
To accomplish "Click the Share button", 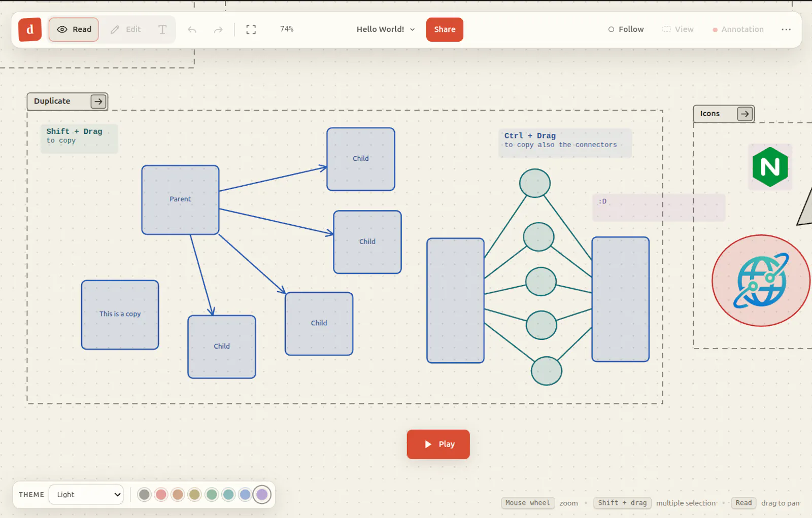I will pos(445,29).
